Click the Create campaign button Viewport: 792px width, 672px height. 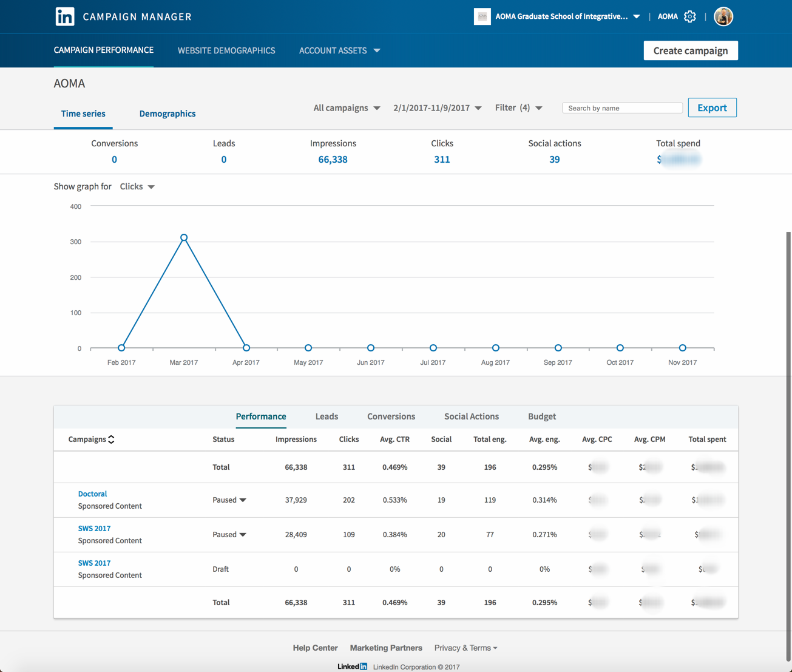pos(691,50)
